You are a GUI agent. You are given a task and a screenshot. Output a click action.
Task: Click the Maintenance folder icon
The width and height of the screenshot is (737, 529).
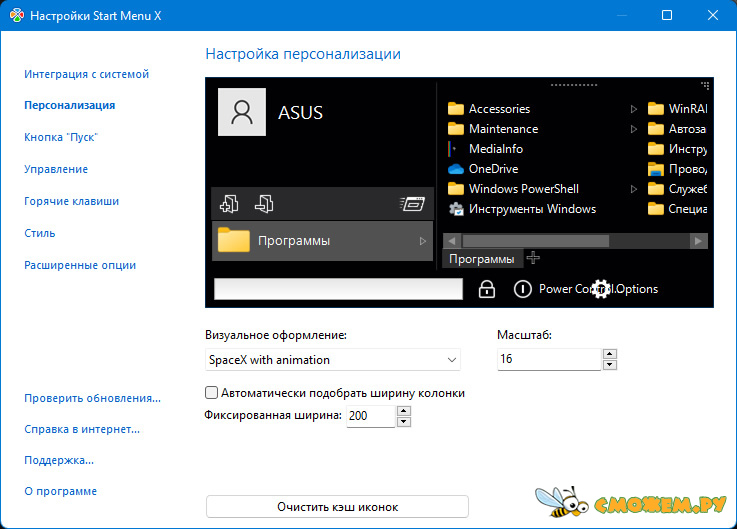pos(455,128)
